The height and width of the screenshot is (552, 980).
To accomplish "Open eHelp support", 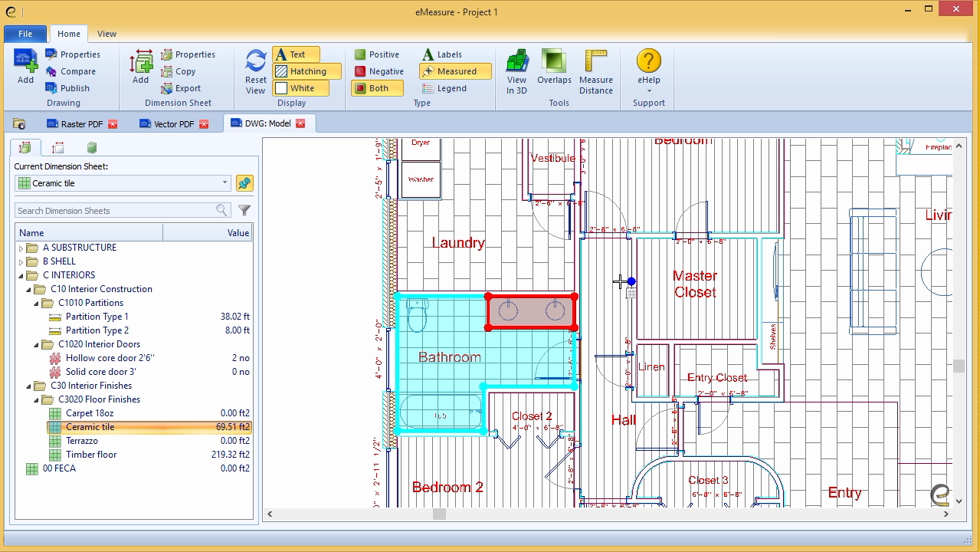I will tap(649, 71).
